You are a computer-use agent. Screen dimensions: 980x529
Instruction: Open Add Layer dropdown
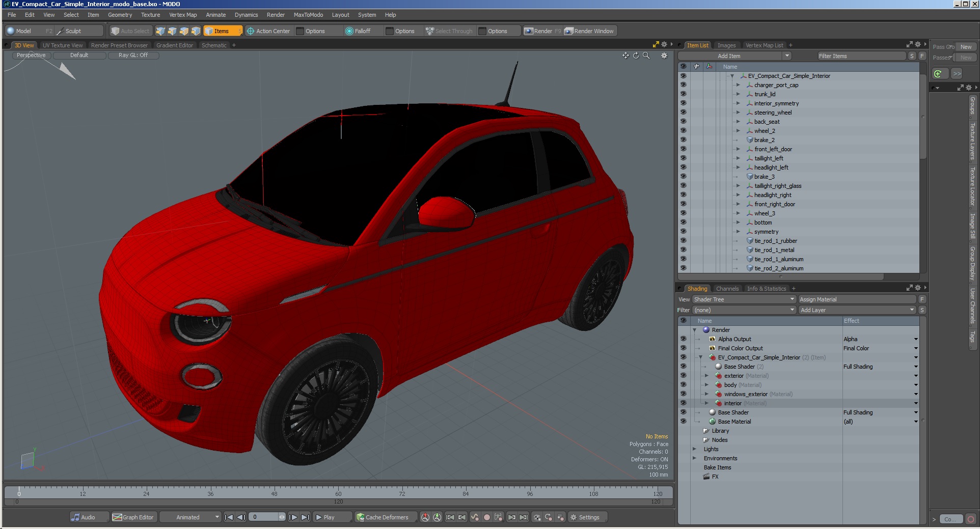point(857,310)
